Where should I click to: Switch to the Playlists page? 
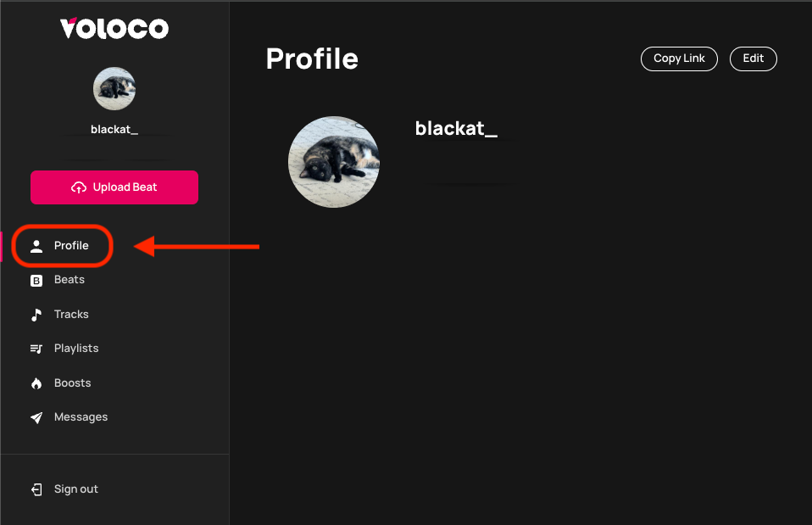pos(76,349)
